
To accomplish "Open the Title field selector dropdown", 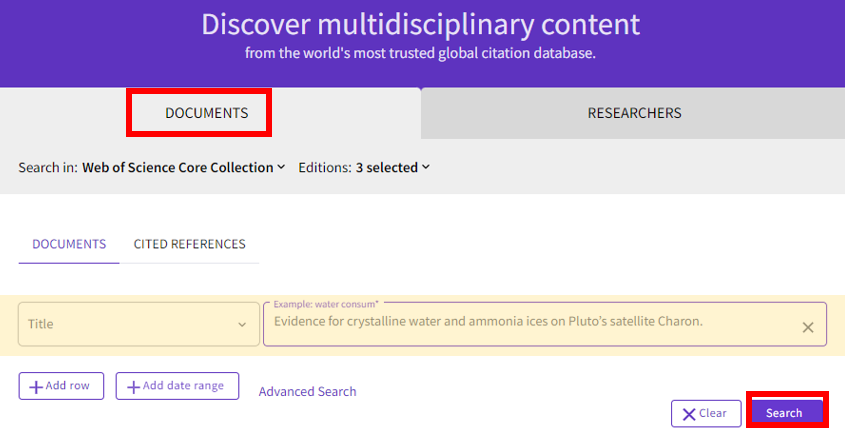I will 139,324.
